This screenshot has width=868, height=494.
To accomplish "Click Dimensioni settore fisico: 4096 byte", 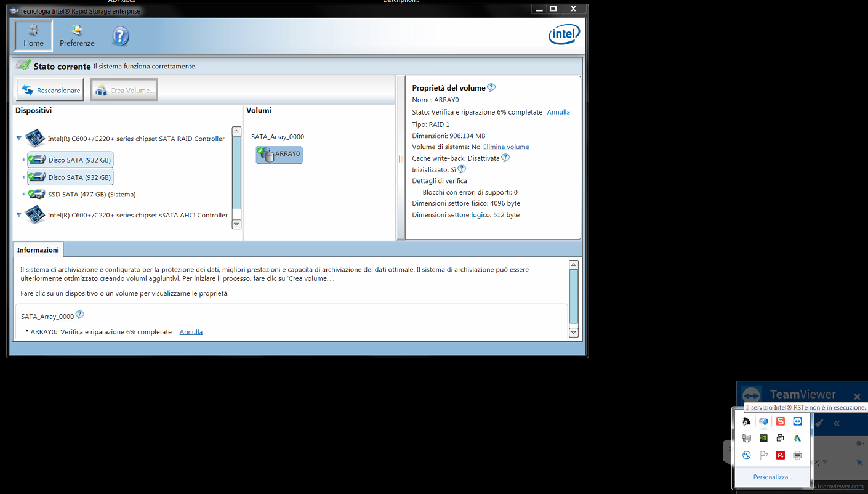I will [466, 203].
